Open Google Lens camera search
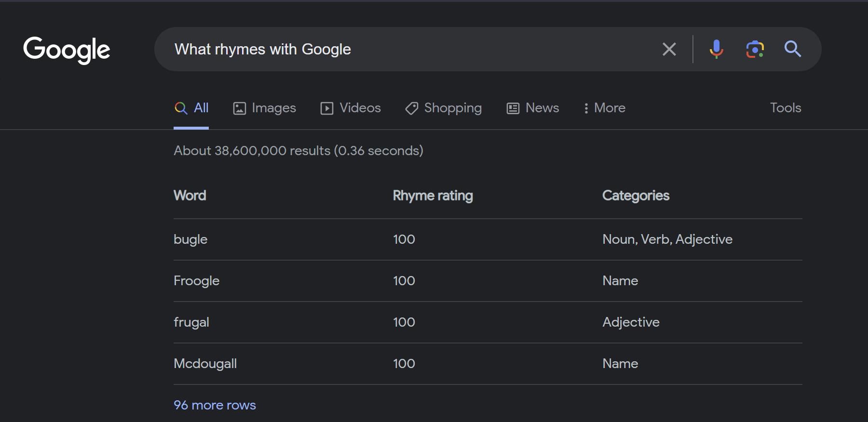 [x=755, y=49]
